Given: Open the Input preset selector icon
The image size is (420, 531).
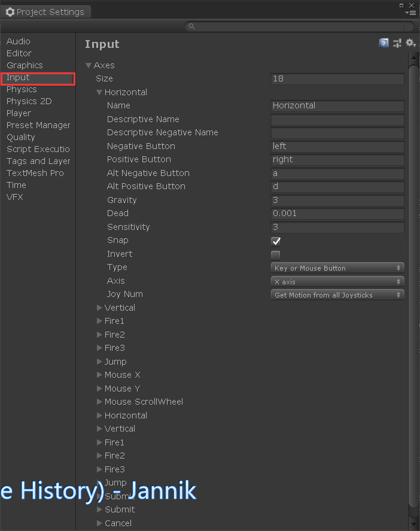Looking at the screenshot, I should tap(397, 43).
